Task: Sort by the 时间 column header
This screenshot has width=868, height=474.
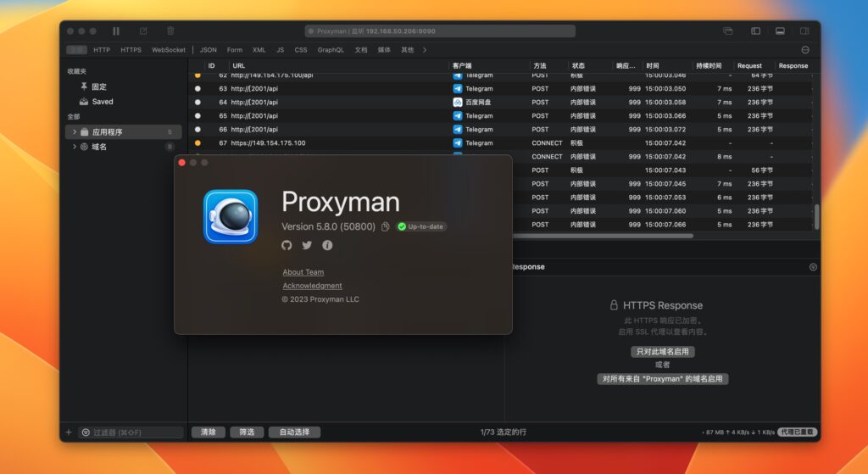Action: (x=652, y=65)
